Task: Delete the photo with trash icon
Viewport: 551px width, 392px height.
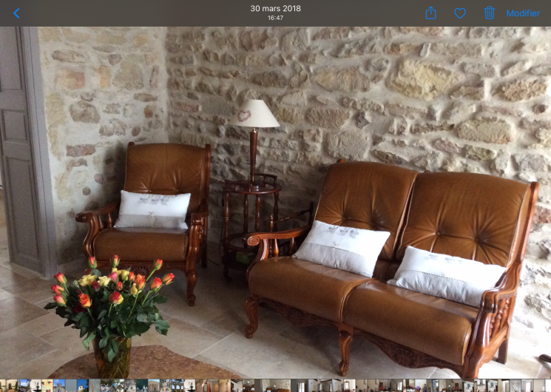Action: pos(490,13)
